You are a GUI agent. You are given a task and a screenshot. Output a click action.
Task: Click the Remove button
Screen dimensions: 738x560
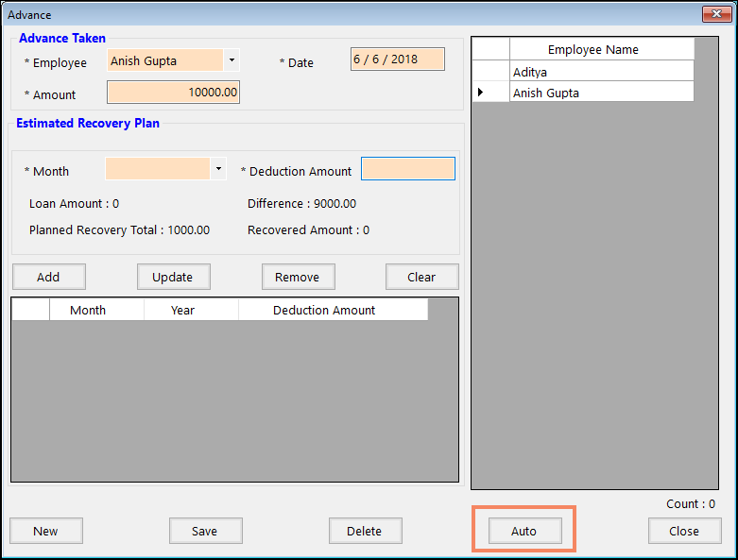coord(299,277)
